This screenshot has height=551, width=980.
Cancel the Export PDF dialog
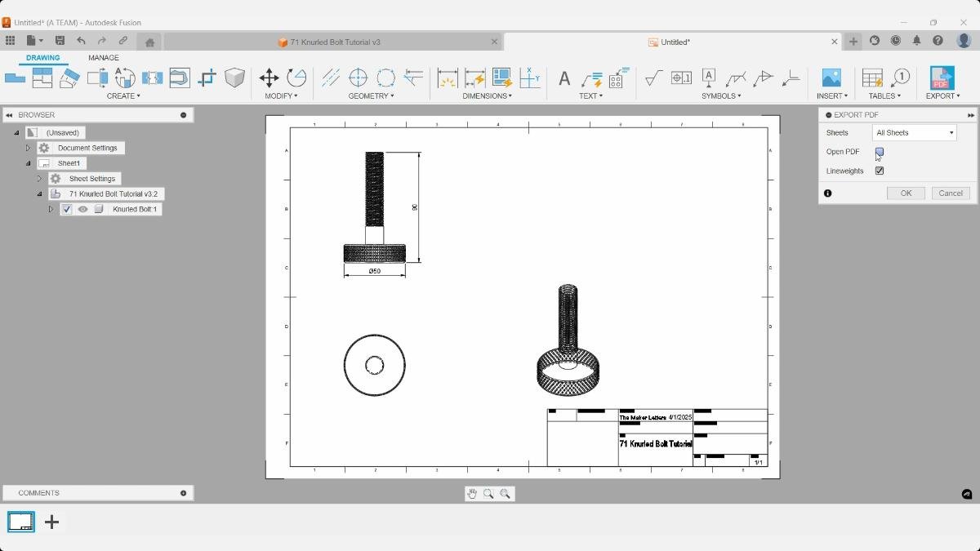click(x=951, y=193)
